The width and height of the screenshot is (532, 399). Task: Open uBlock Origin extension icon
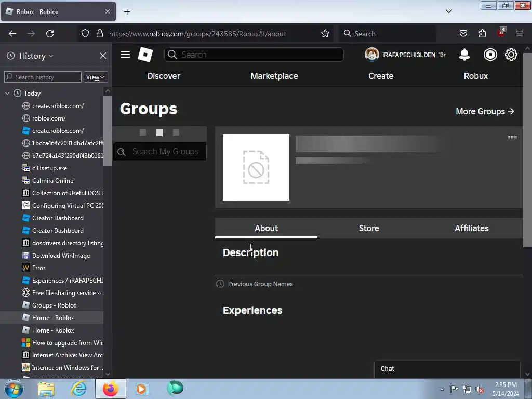point(501,33)
